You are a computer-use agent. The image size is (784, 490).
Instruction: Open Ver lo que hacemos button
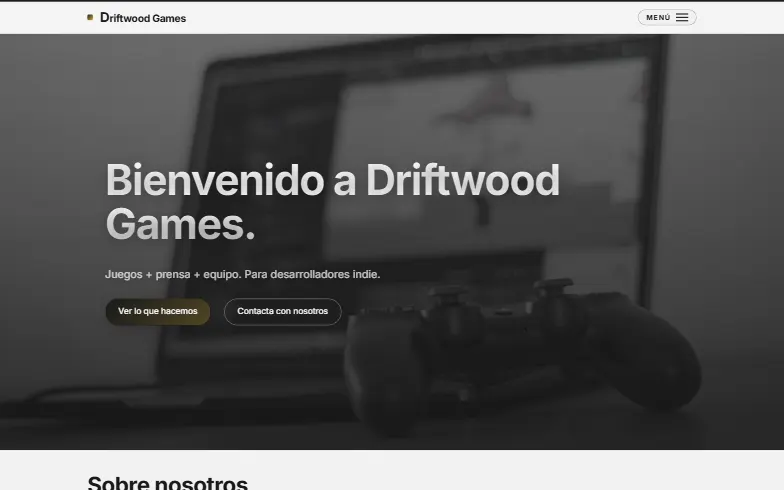(x=158, y=312)
